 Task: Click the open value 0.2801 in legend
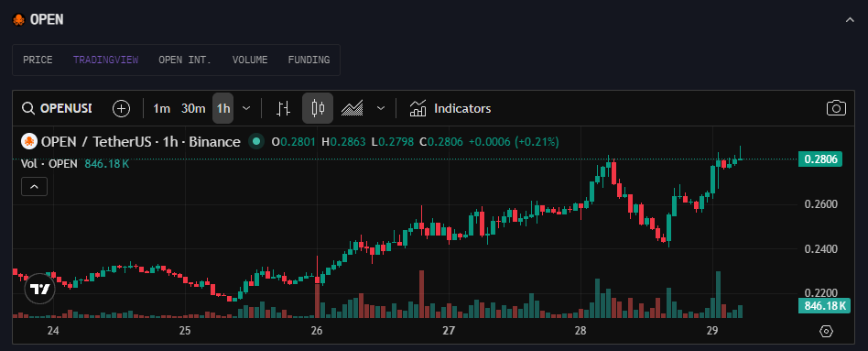pos(298,141)
